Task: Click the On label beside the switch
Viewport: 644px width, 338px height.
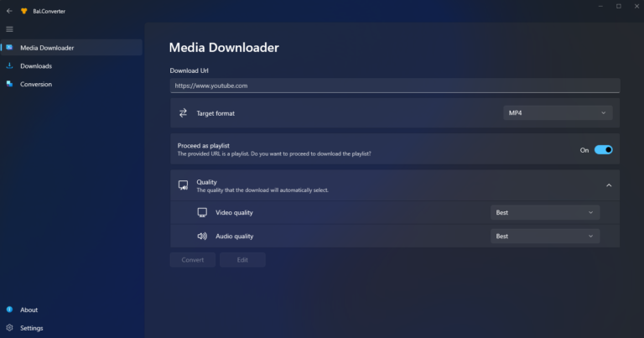Action: [x=584, y=150]
